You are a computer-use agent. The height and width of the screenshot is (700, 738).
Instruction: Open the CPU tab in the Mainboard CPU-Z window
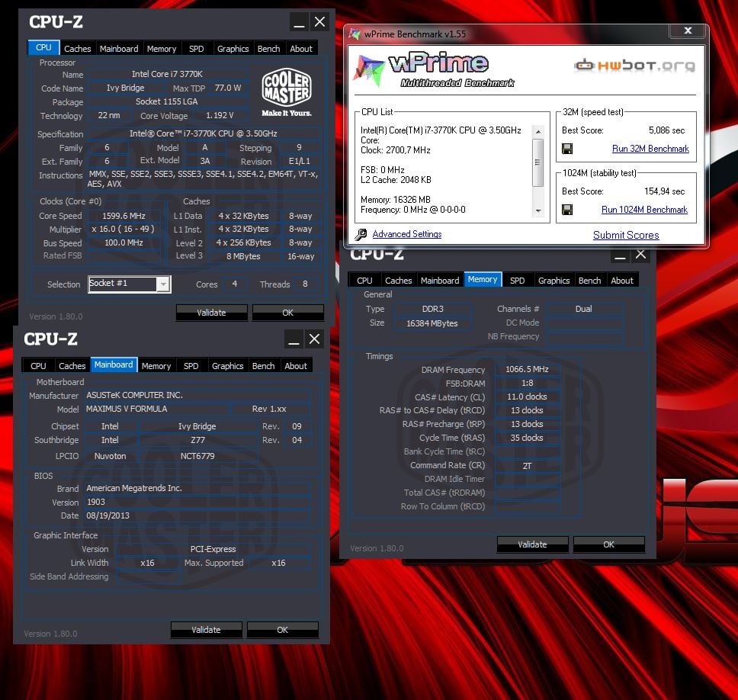pos(38,366)
